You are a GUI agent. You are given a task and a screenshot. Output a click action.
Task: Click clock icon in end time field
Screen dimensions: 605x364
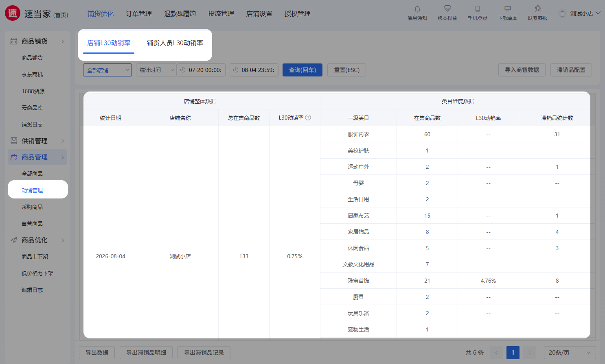[x=236, y=70]
